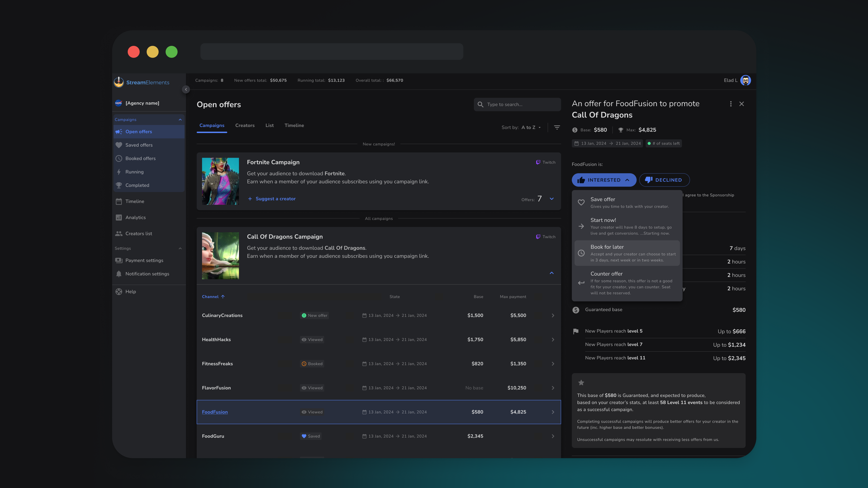Choose the Book for later option
Screen dimensions: 868x488
627,253
